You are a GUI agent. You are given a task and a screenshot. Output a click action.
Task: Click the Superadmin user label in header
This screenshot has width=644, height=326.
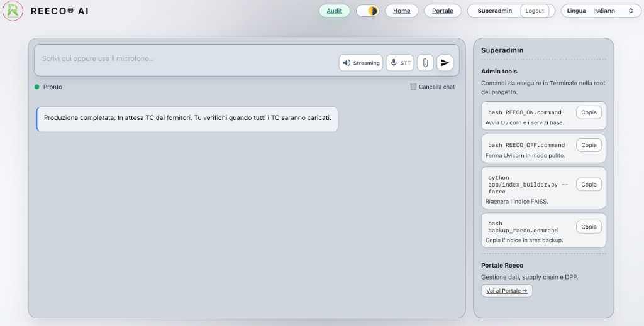494,11
